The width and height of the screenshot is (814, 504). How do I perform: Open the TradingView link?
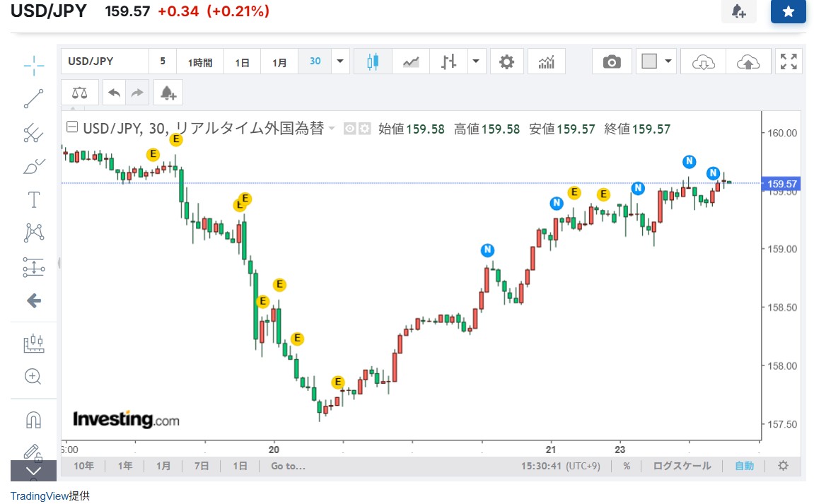pyautogui.click(x=40, y=496)
